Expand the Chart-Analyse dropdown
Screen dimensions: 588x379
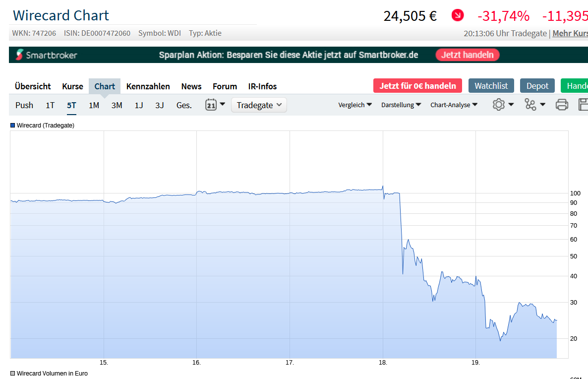pos(454,105)
